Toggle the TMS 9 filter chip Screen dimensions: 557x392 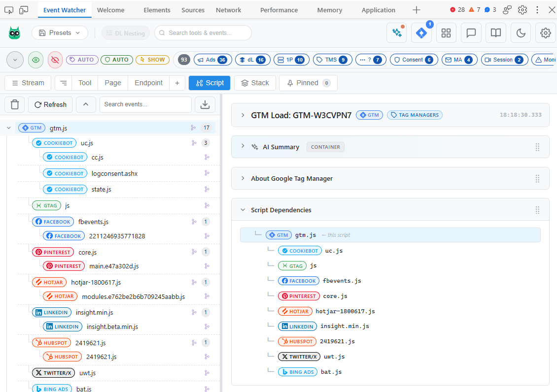333,60
